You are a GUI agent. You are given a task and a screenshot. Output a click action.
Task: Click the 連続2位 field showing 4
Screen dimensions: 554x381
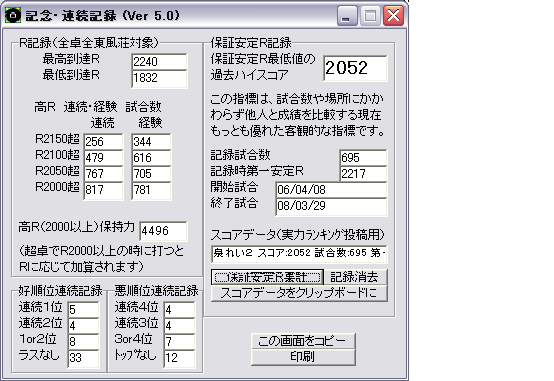83,326
